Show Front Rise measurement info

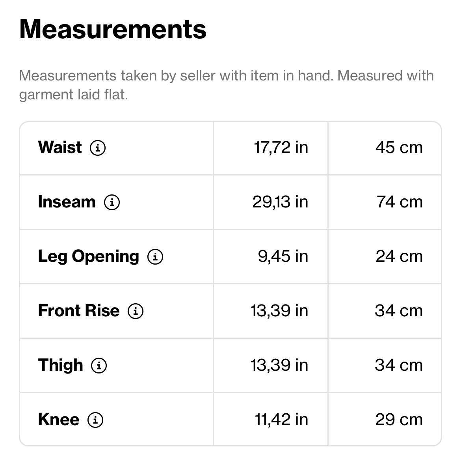coord(136,311)
